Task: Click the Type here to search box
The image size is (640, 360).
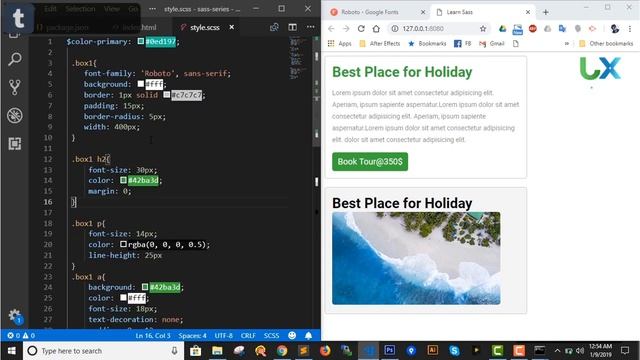Action: 102,351
